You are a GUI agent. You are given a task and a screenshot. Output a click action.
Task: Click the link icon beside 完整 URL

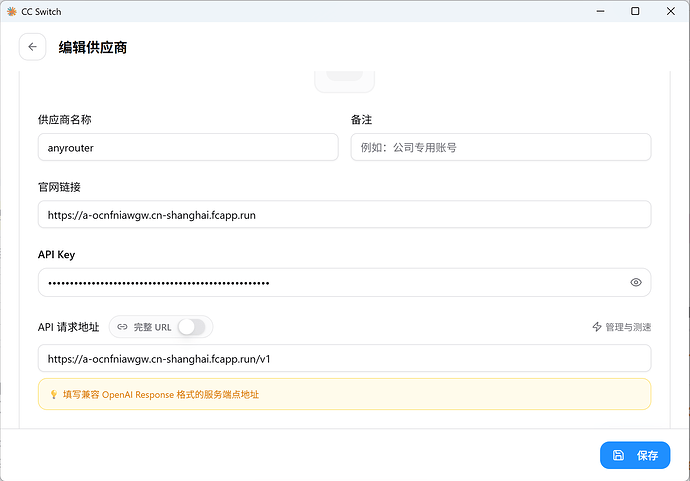122,327
